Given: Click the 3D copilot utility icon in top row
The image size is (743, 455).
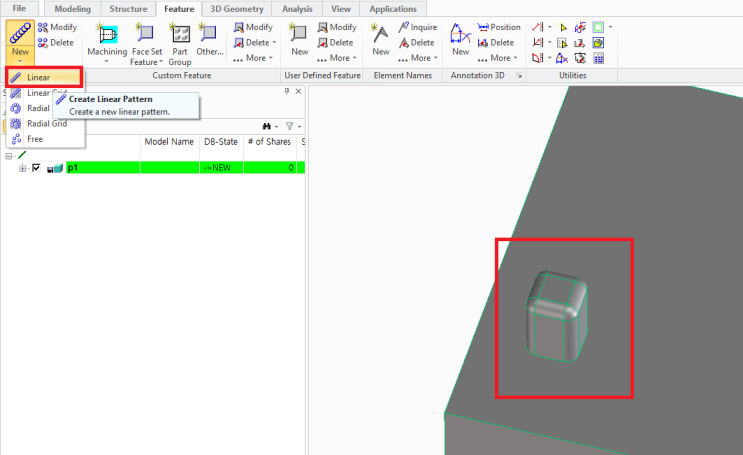Looking at the screenshot, I should pyautogui.click(x=580, y=27).
